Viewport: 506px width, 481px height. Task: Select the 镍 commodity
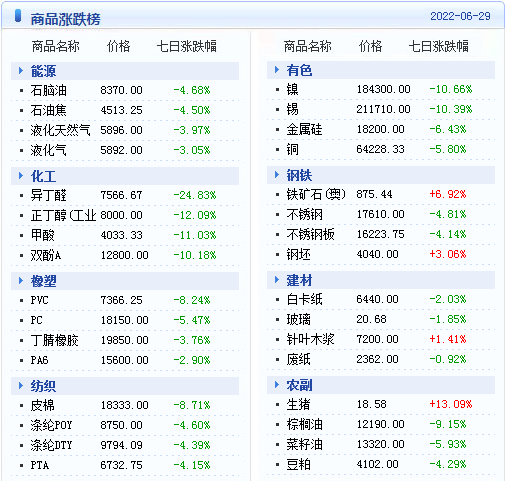coord(293,89)
